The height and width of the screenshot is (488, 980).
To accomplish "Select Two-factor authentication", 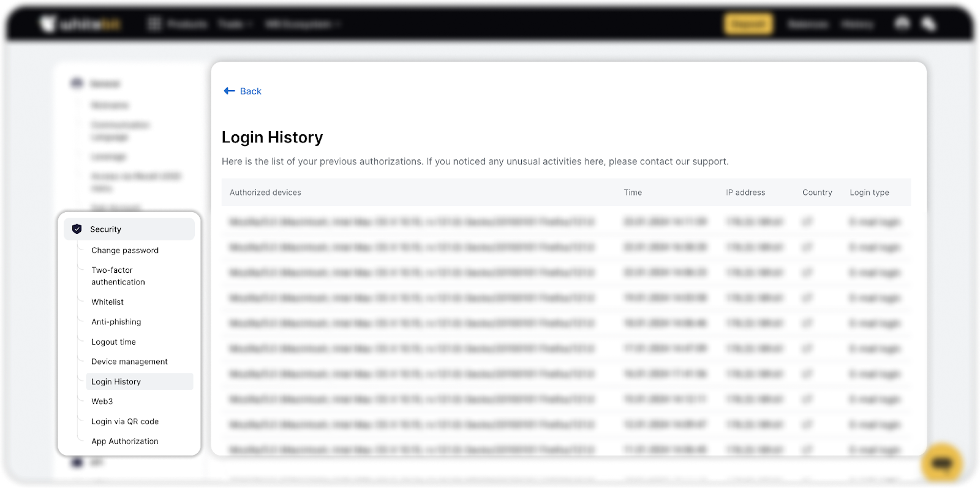I will tap(118, 276).
